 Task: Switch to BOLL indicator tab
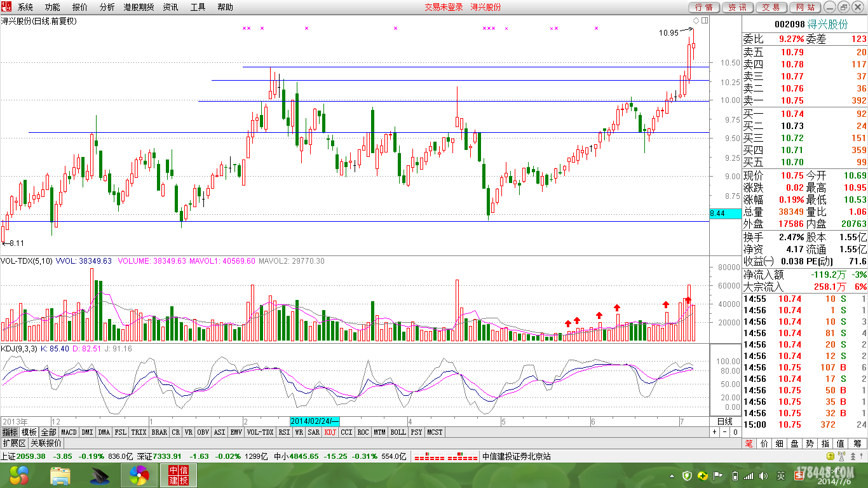[398, 432]
